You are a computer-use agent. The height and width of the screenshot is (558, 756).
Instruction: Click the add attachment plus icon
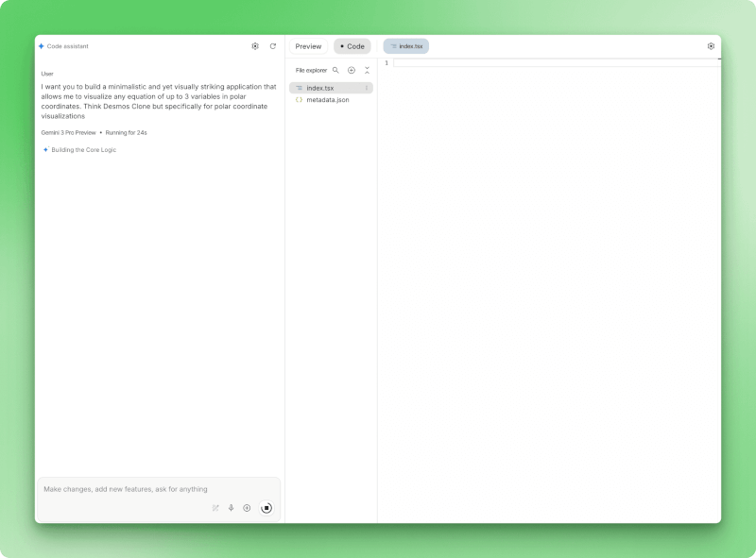[x=247, y=508]
